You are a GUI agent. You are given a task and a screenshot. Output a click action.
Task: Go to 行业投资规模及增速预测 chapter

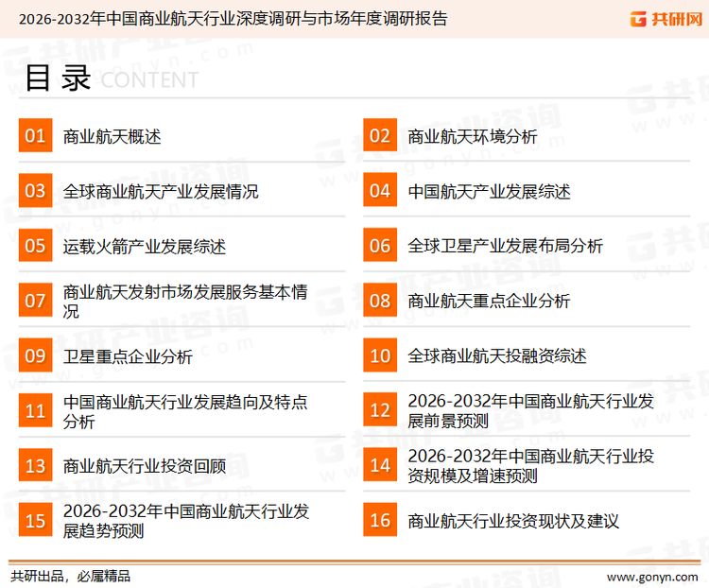(531, 466)
